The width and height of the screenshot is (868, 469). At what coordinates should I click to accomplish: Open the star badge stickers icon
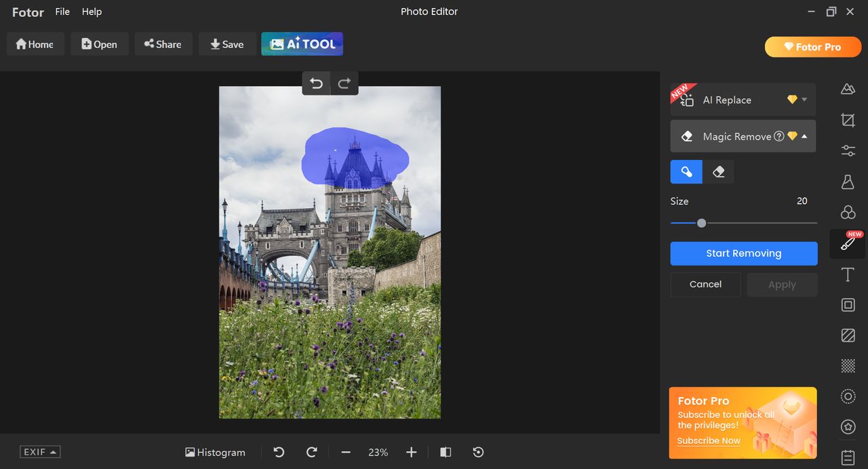click(848, 427)
